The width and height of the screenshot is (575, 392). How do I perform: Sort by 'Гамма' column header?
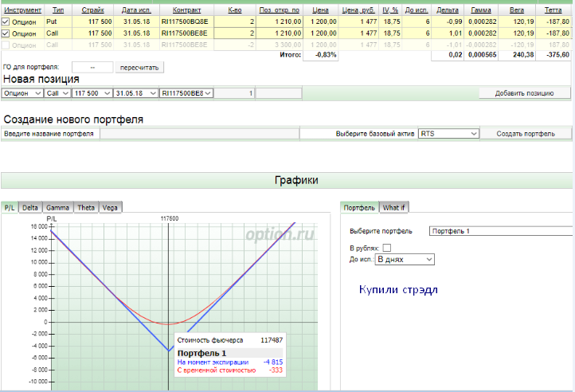pos(481,10)
